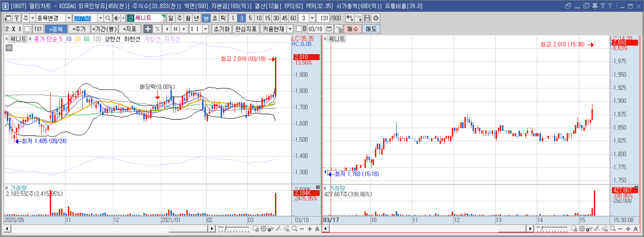Click the 매수 buy button
Image resolution: width=644 pixels, height=237 pixels.
pyautogui.click(x=352, y=29)
